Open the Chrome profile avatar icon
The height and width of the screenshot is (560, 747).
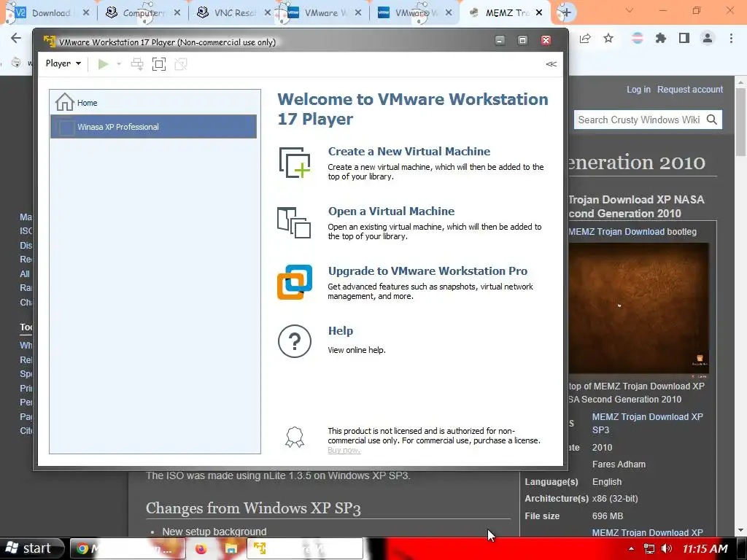(x=708, y=38)
